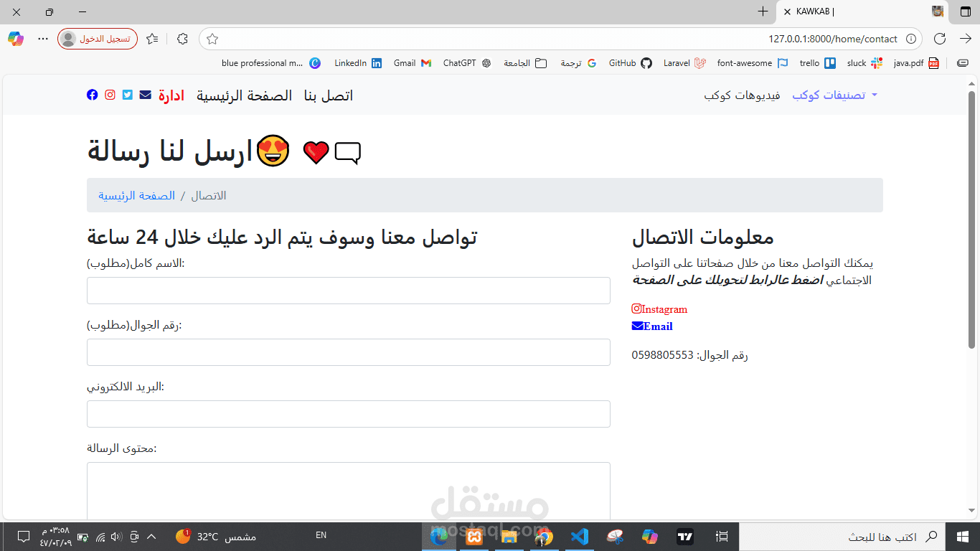980x551 pixels.
Task: Focus the البريد الالكتروني email input field
Action: tap(349, 414)
